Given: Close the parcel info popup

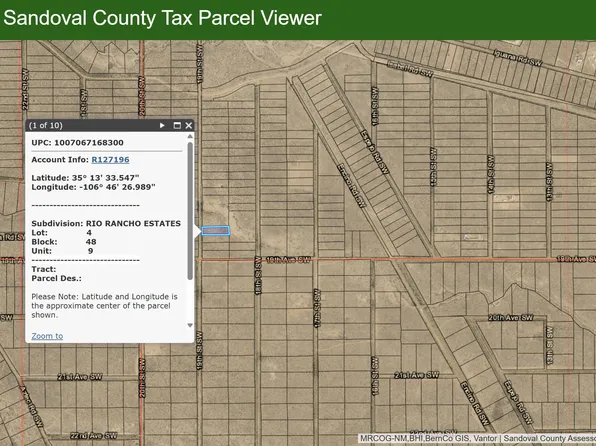Looking at the screenshot, I should 189,125.
